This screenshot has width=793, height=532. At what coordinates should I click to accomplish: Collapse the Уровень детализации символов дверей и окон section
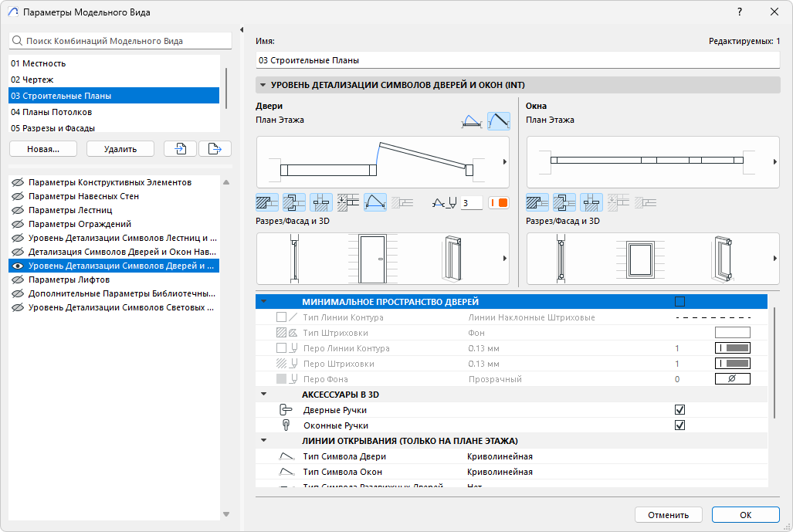263,86
